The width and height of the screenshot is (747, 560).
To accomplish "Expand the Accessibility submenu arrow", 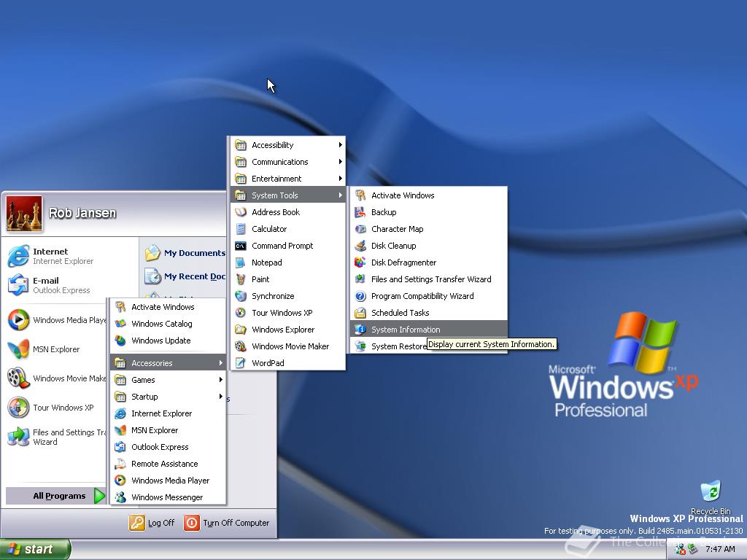I will coord(340,145).
